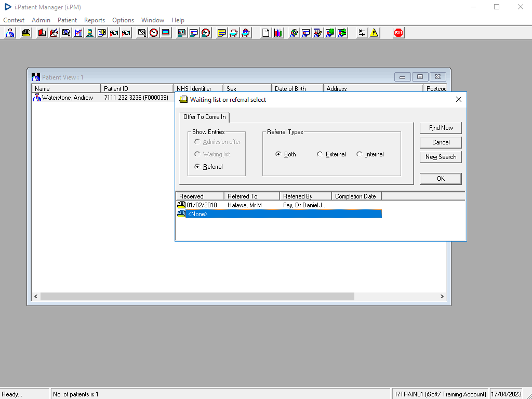This screenshot has width=532, height=399.
Task: Sort by the Patient ID column header
Action: coord(137,88)
